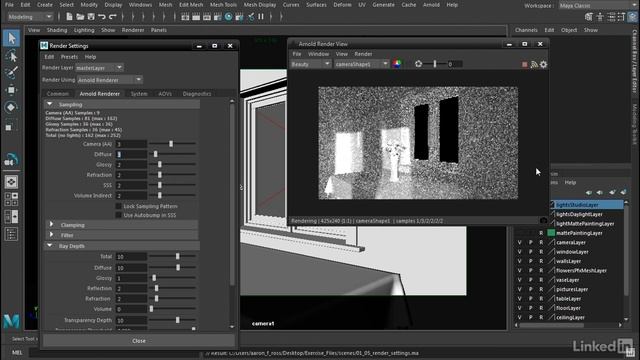Screen dimensions: 640x360
Task: Open Presets menu in Render Settings
Action: 69,57
